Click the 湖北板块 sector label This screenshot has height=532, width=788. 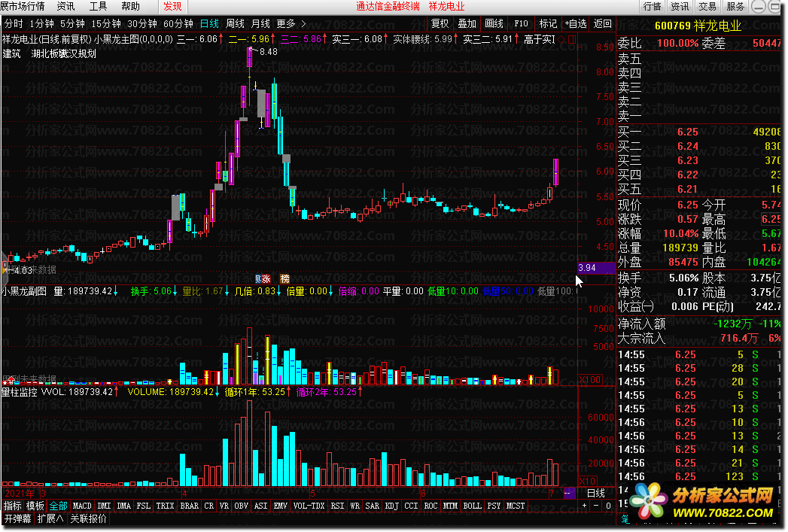click(x=48, y=53)
